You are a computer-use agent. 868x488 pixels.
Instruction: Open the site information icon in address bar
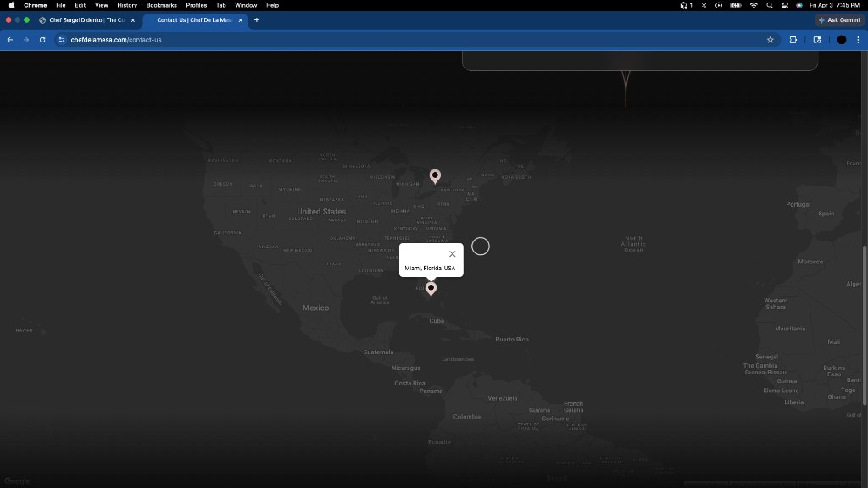(x=62, y=40)
